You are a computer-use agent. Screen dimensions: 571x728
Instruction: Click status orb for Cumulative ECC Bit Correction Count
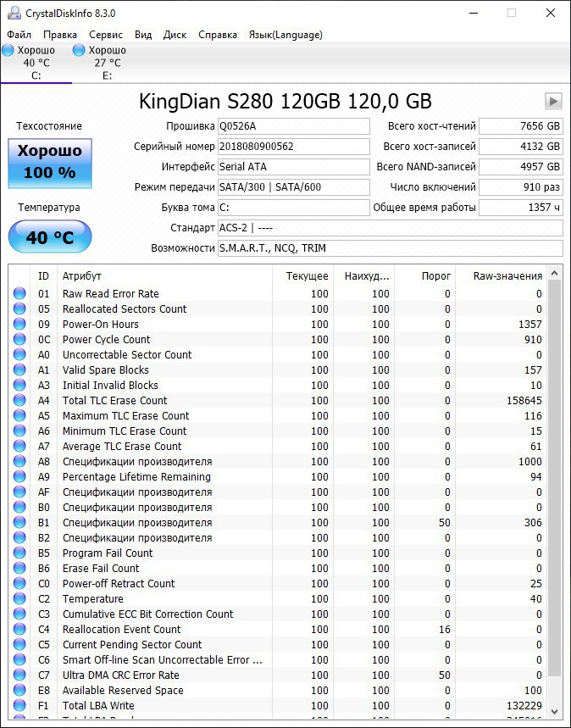click(x=19, y=614)
